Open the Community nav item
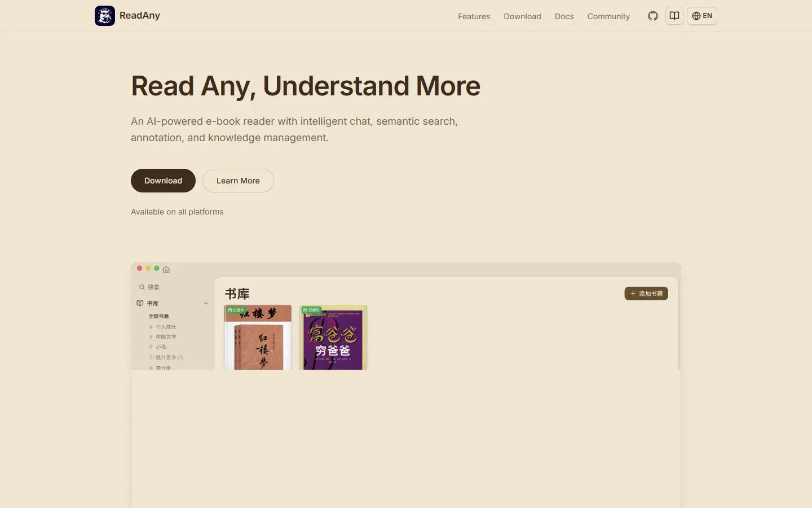This screenshot has width=812, height=508. click(608, 16)
